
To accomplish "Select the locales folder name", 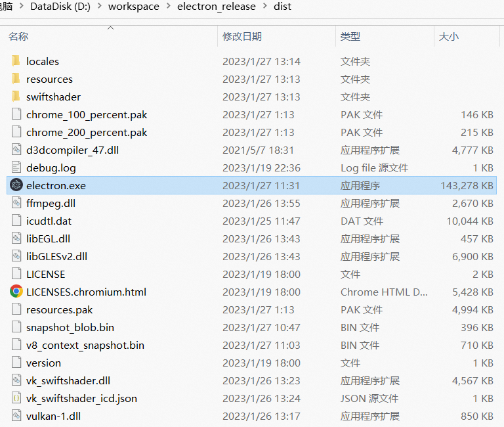I will [43, 62].
